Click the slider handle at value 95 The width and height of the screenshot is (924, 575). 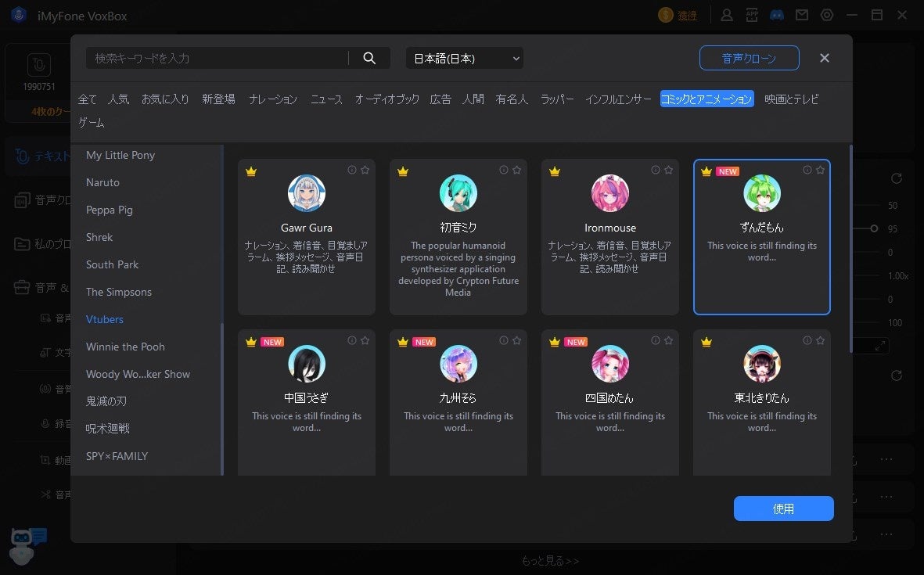click(874, 228)
